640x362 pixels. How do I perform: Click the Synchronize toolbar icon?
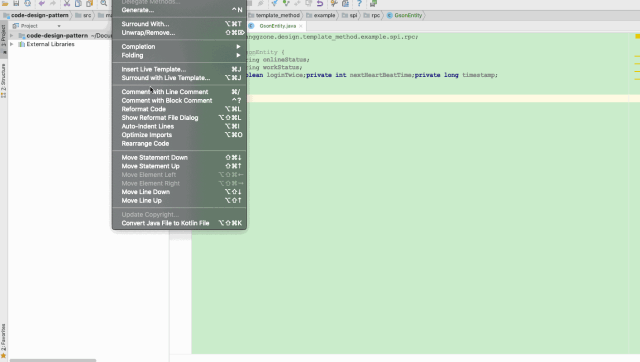pos(27,3)
